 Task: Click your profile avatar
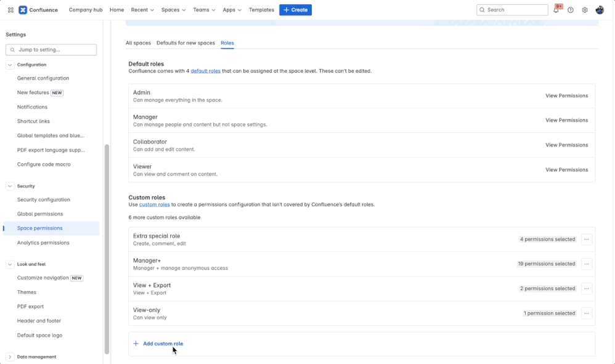tap(600, 10)
